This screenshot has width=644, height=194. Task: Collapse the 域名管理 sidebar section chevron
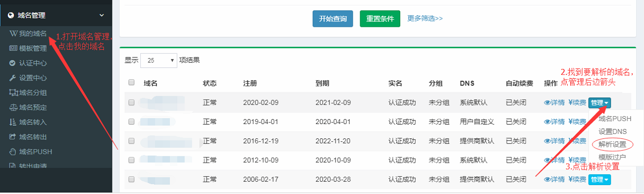tap(102, 15)
